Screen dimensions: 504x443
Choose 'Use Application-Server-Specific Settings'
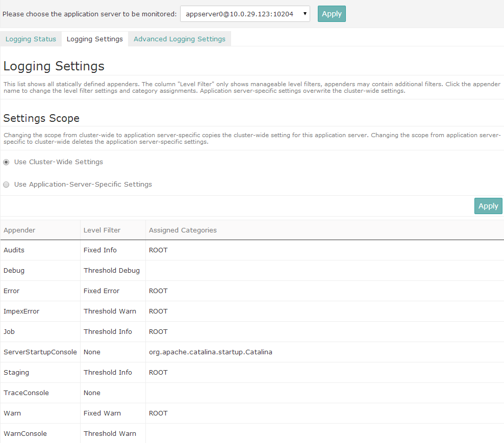point(5,185)
